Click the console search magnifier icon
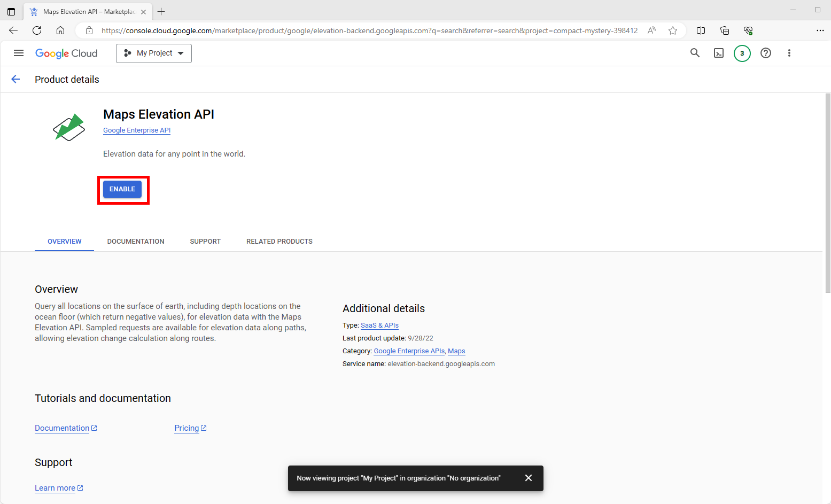 [x=695, y=53]
